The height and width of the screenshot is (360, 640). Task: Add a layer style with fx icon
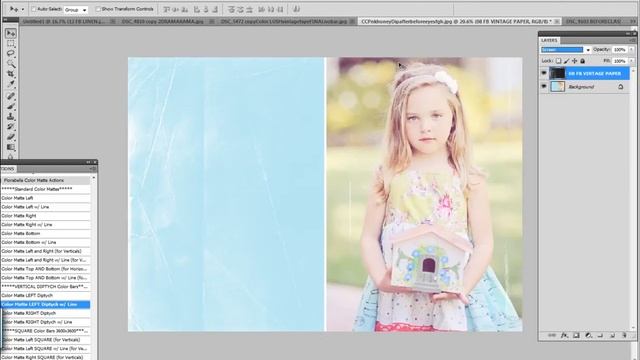click(564, 336)
